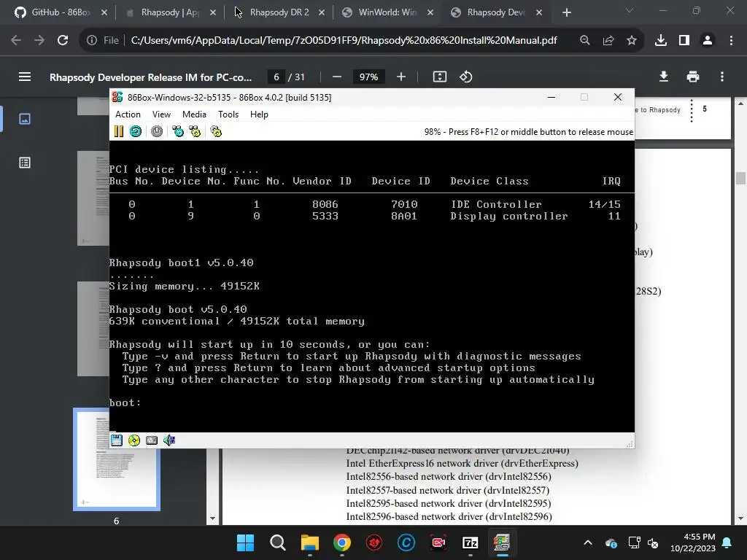Click the 86Box ACPI shutdown power icon

157,131
